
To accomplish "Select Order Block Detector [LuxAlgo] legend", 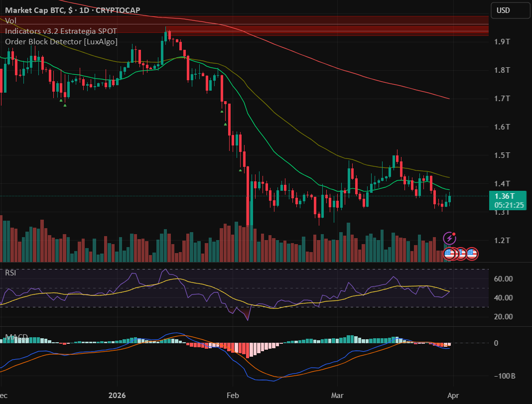I will click(61, 42).
